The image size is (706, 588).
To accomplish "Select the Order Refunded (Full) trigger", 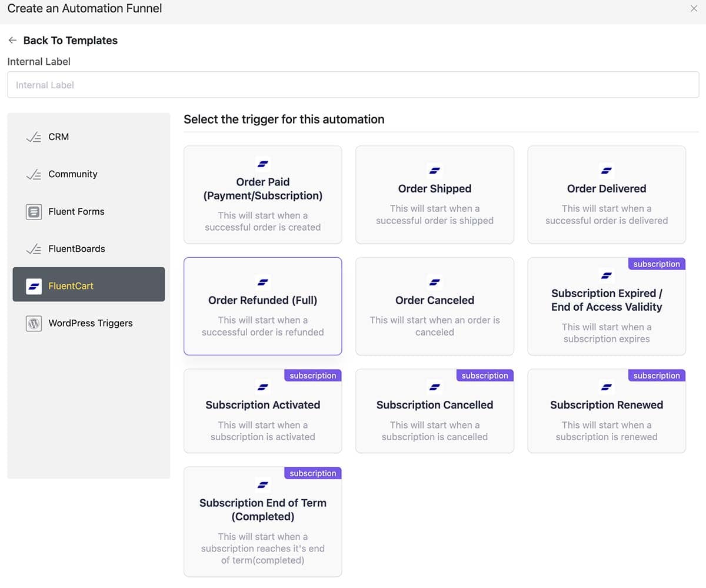I will (262, 306).
